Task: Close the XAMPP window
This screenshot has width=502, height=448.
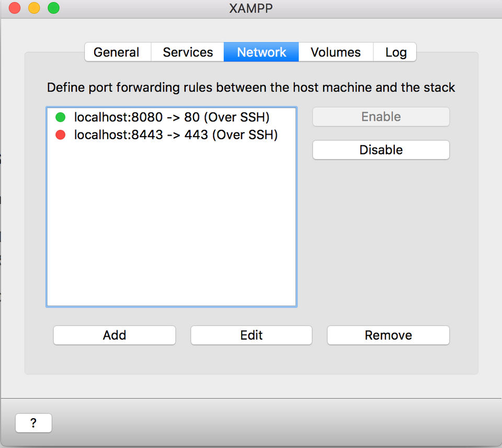Action: [x=15, y=8]
